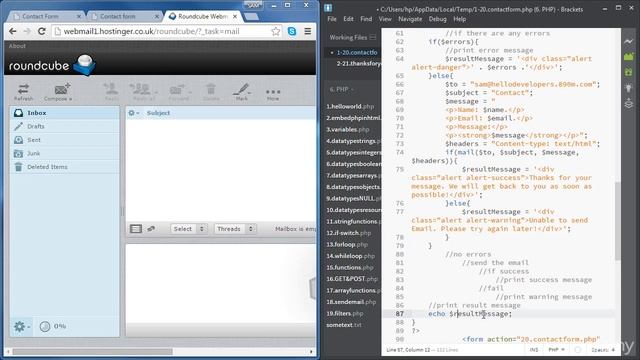Screen dimensions: 640x360
Task: Click the browser forward arrow
Action: click(27, 31)
